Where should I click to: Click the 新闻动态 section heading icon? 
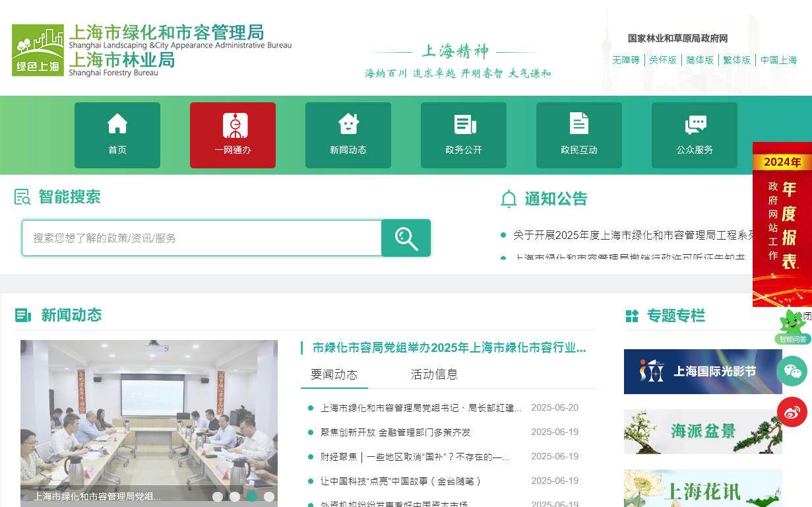(x=23, y=316)
